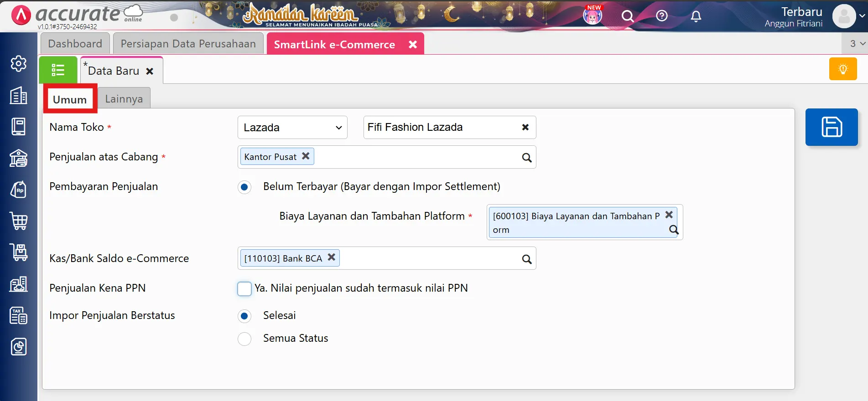868x401 pixels.
Task: Open the search magnifier in header
Action: [628, 16]
